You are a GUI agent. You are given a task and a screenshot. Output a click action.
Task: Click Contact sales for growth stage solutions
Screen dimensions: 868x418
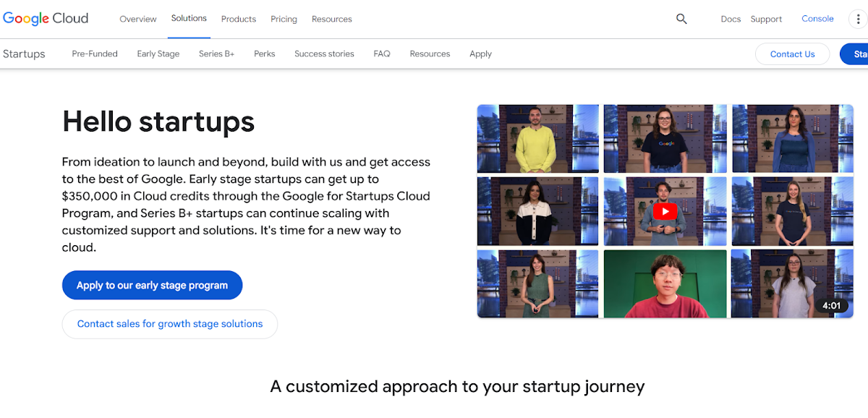(x=170, y=324)
